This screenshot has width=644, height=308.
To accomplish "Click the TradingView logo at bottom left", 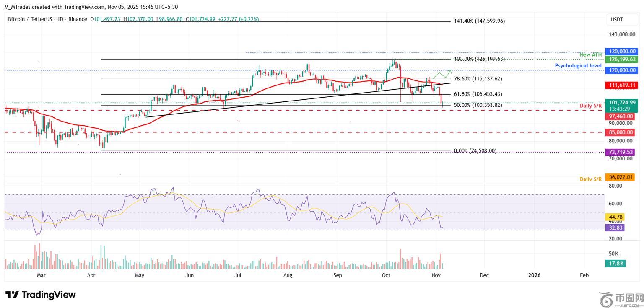I will [x=40, y=295].
